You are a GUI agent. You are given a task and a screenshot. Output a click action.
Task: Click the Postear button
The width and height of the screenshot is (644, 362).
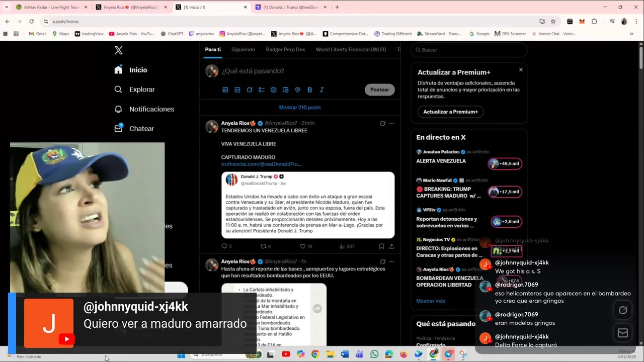pos(379,89)
